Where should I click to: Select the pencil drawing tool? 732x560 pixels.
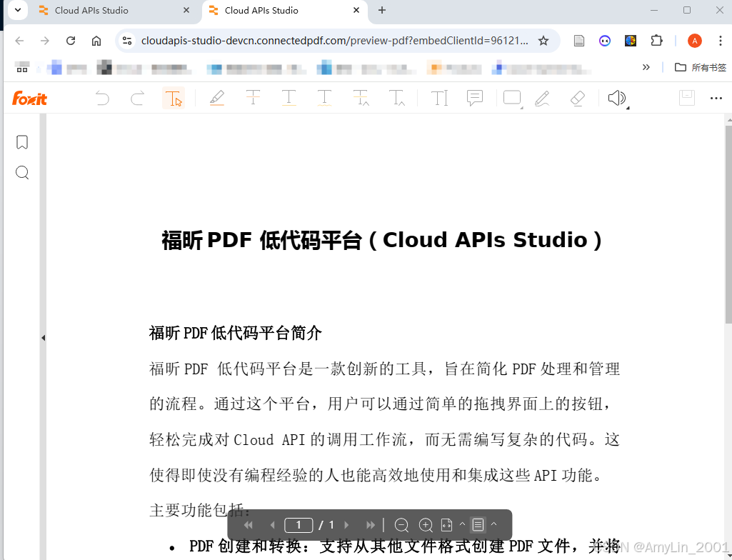coord(542,98)
